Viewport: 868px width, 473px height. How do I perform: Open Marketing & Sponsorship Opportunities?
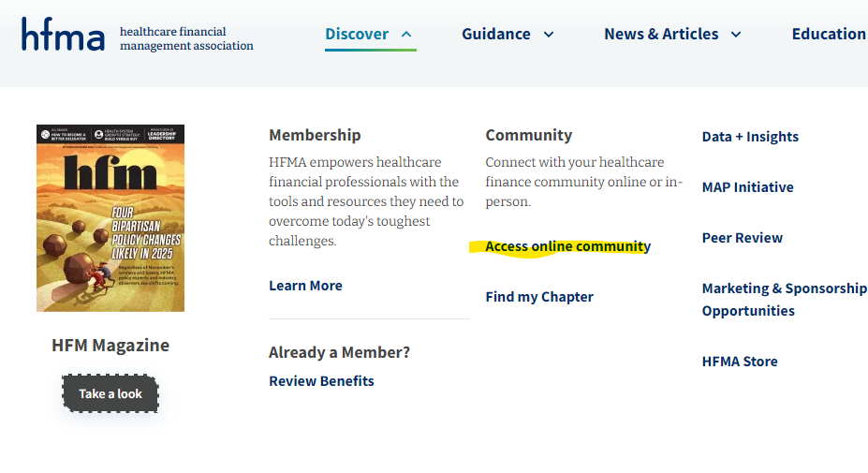click(x=784, y=299)
